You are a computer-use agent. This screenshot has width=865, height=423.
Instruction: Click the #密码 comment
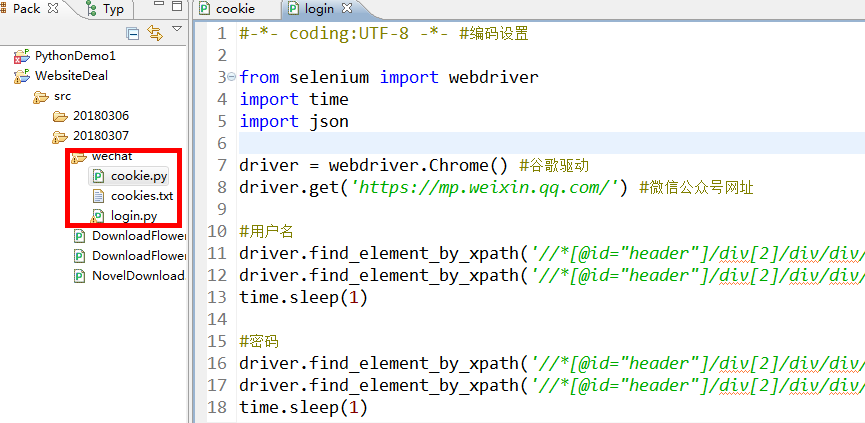[259, 342]
